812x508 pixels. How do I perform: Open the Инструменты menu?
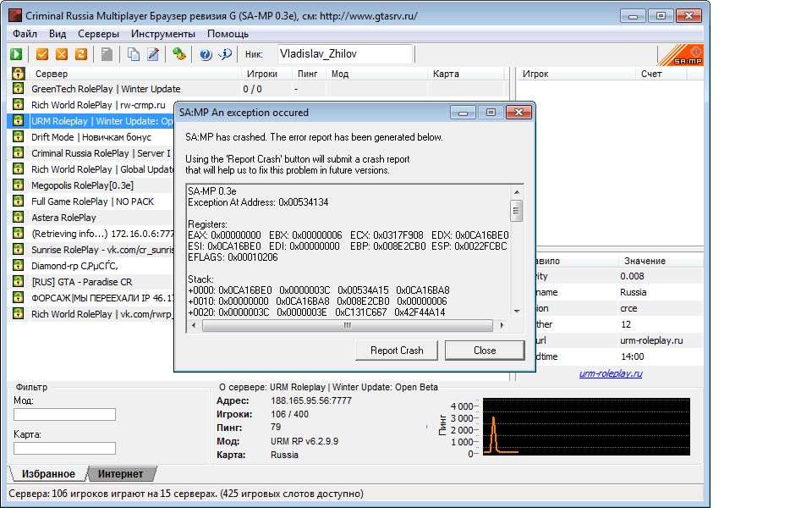pyautogui.click(x=163, y=34)
